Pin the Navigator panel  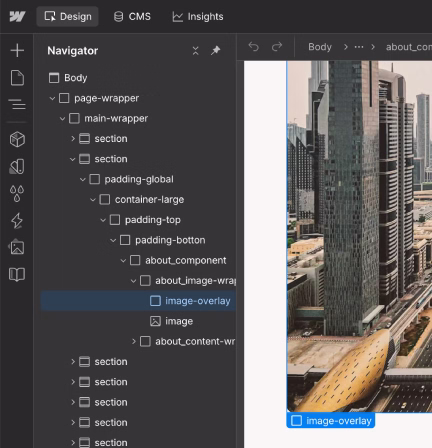coord(216,51)
